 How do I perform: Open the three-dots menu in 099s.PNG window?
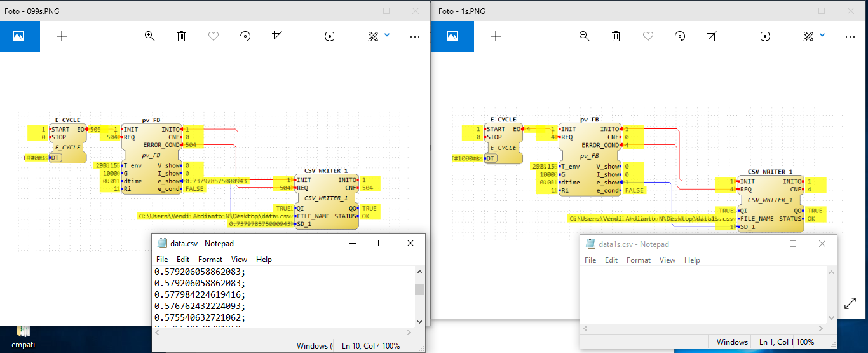click(415, 36)
